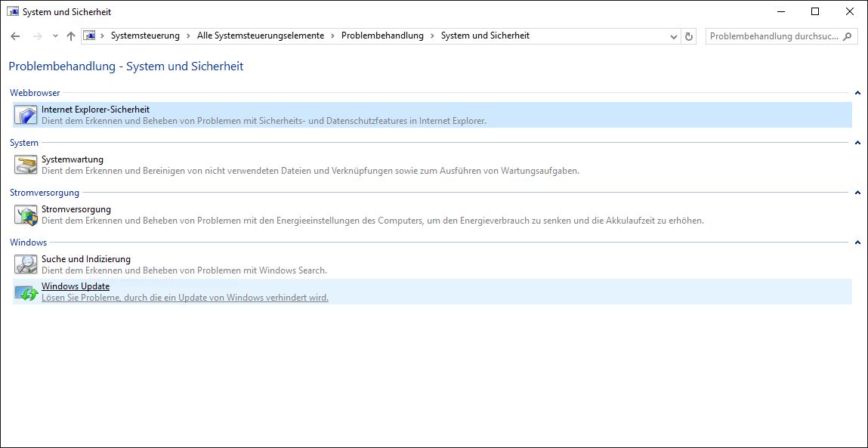Click the search magnifier icon

846,36
